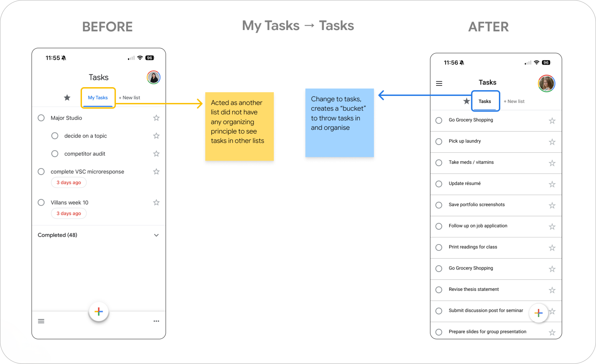Star the Print readings for class task
Viewport: 596px width, 364px height.
click(552, 248)
